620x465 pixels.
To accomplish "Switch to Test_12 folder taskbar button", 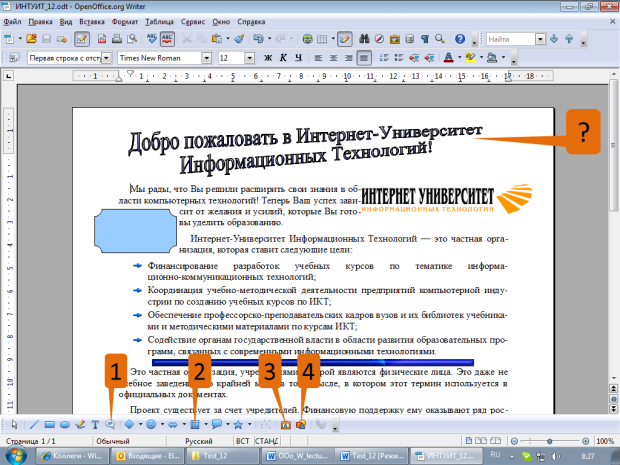I will point(223,456).
